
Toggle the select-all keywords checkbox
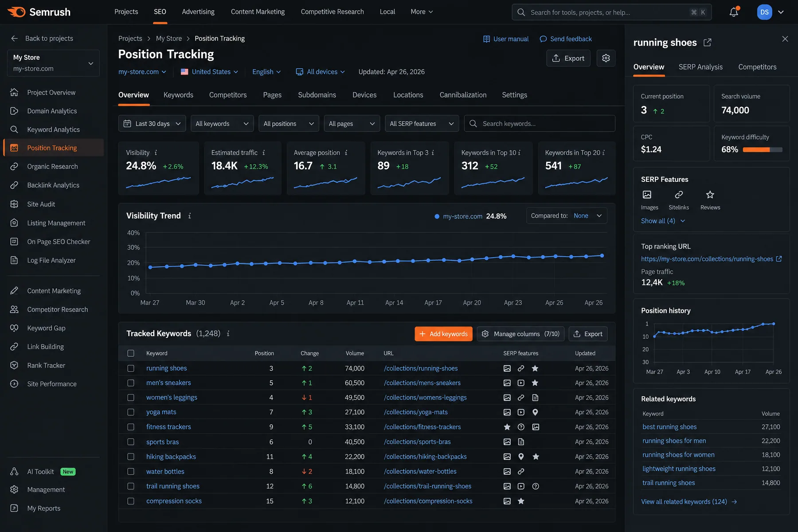[131, 353]
